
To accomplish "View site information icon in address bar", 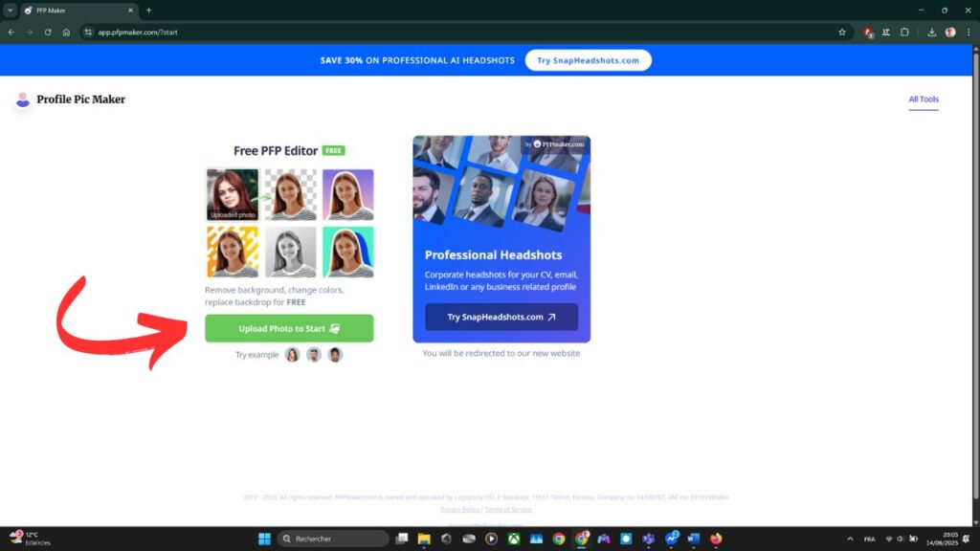I will pyautogui.click(x=88, y=32).
